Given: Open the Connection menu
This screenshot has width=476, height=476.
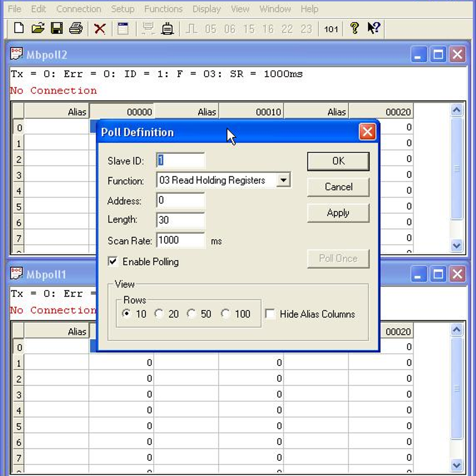Looking at the screenshot, I should tap(79, 9).
